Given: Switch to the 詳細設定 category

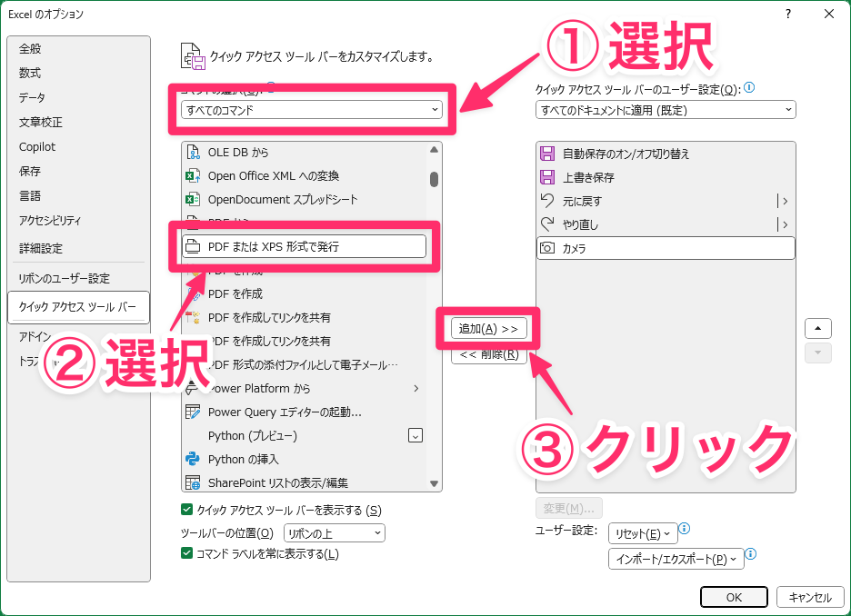Looking at the screenshot, I should click(41, 248).
